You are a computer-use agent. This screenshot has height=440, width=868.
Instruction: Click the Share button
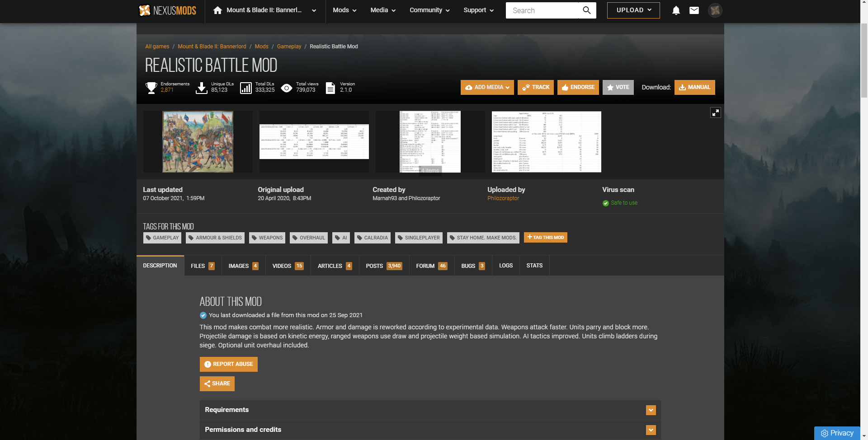click(x=217, y=384)
